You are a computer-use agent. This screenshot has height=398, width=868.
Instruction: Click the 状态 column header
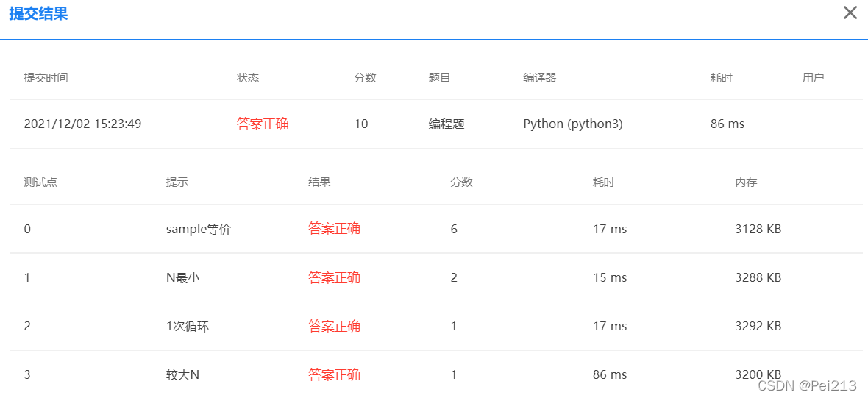[248, 78]
